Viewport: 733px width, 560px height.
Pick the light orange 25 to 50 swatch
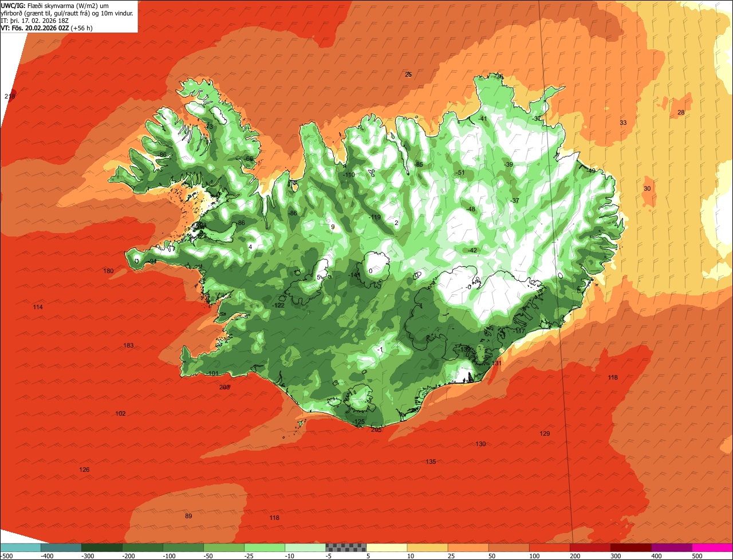(x=468, y=548)
